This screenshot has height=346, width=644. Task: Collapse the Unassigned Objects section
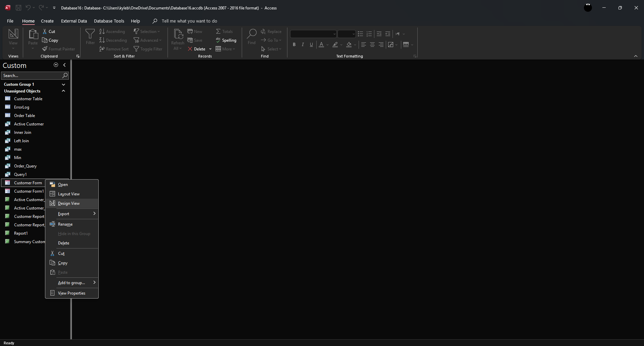[63, 91]
